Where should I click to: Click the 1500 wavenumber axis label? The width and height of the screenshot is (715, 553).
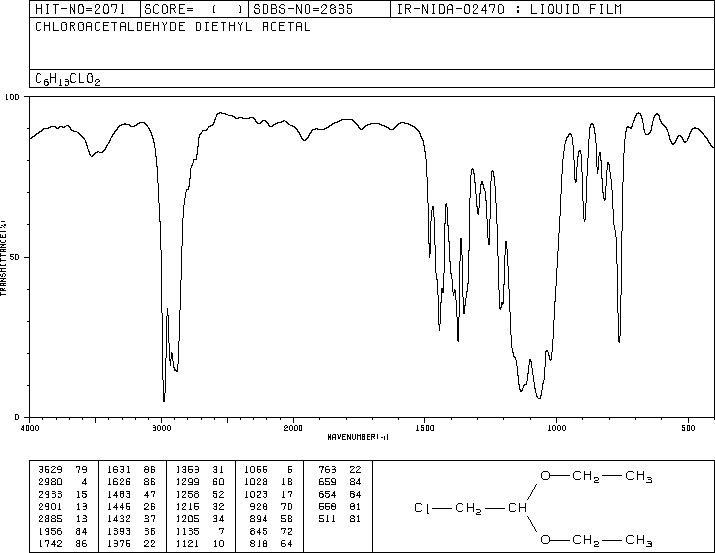[x=425, y=428]
